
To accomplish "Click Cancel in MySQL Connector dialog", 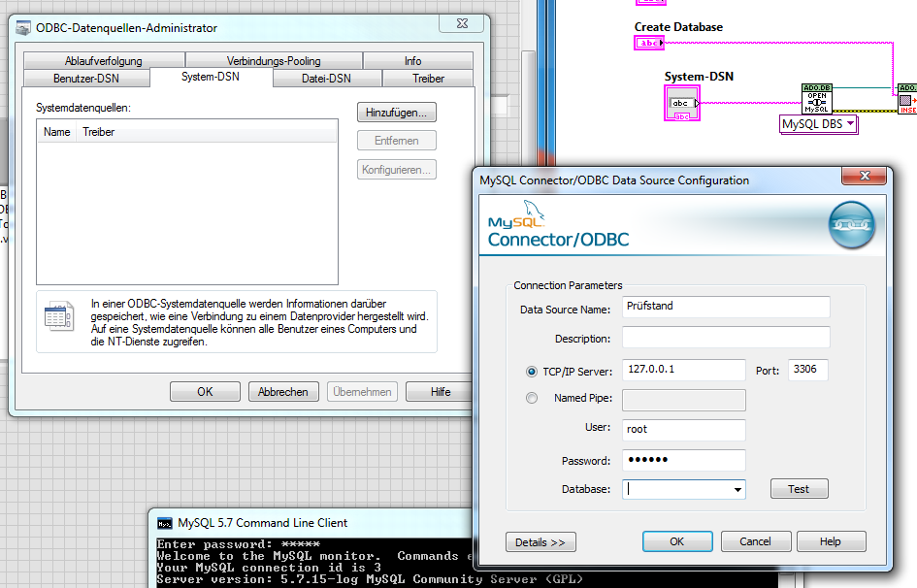I will [756, 541].
